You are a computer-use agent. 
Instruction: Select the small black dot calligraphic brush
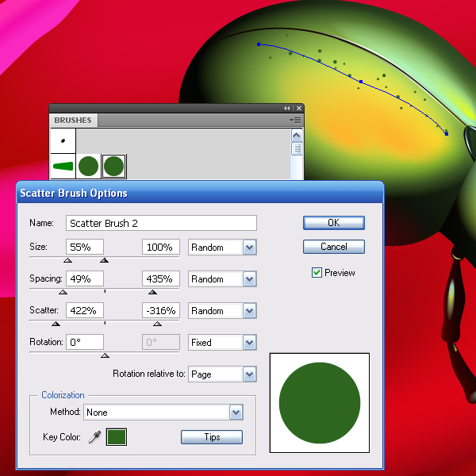pos(63,140)
